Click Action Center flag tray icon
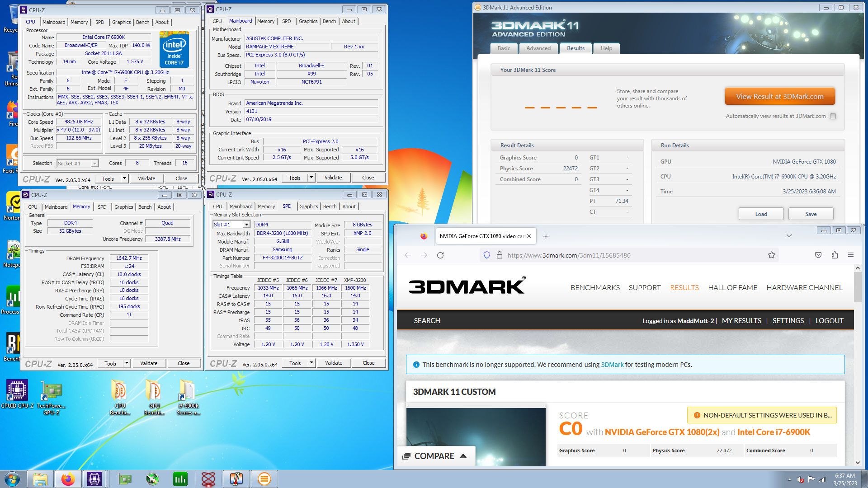Screen dimensions: 868x488 click(811, 479)
